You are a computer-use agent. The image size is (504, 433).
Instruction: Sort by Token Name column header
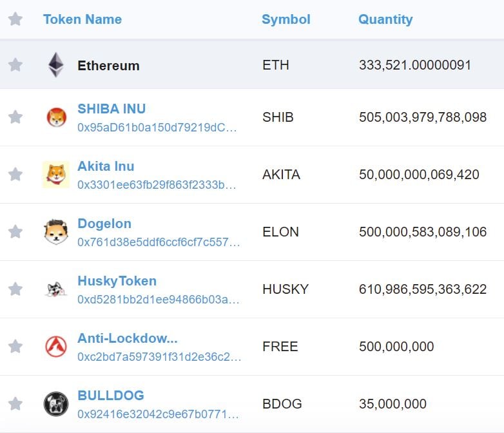click(x=82, y=19)
